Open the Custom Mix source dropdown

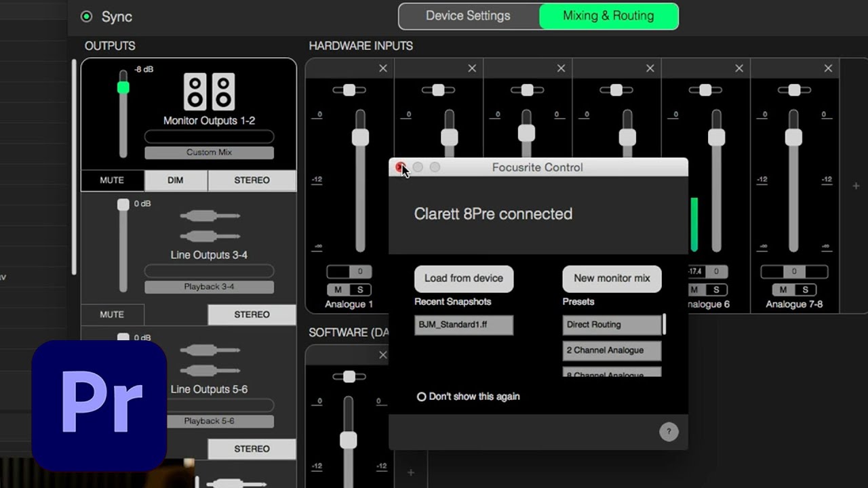tap(209, 152)
